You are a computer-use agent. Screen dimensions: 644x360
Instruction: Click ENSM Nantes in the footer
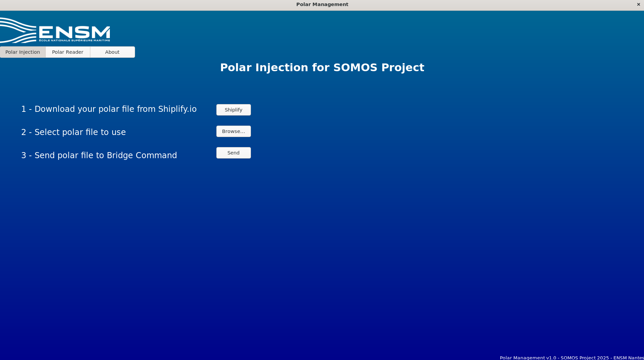click(628, 358)
